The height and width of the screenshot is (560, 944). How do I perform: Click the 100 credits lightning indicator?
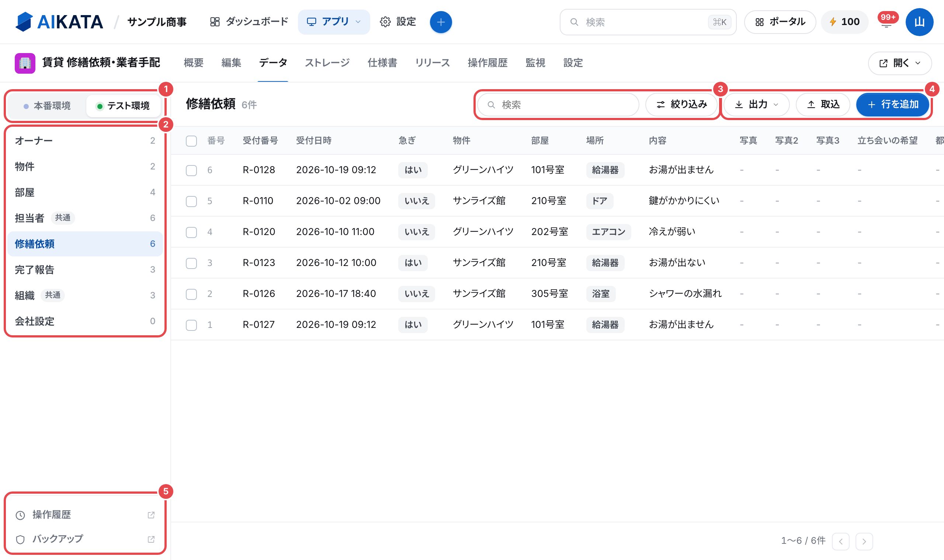[845, 22]
